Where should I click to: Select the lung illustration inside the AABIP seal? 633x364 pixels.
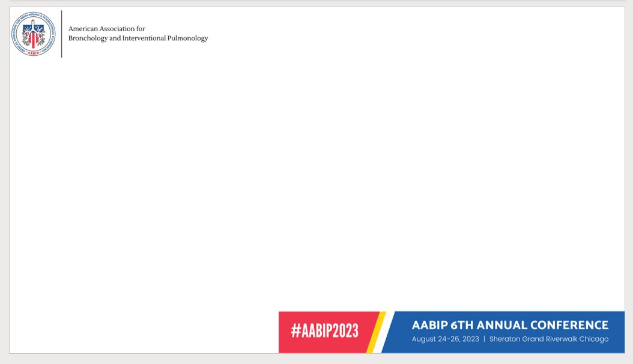[x=33, y=32]
